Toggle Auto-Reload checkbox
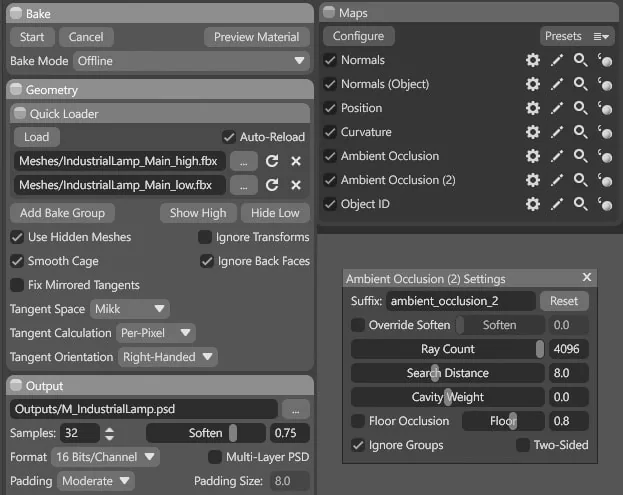This screenshot has width=623, height=495. (x=229, y=137)
